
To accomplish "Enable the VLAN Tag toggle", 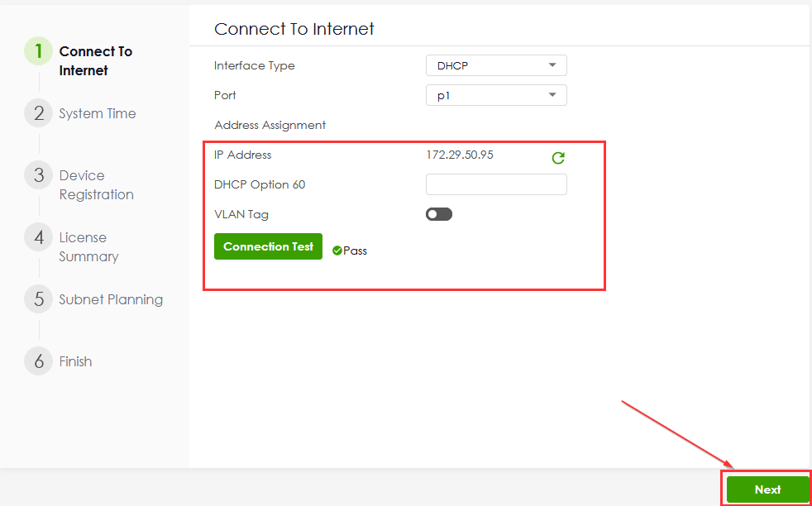I will (439, 214).
